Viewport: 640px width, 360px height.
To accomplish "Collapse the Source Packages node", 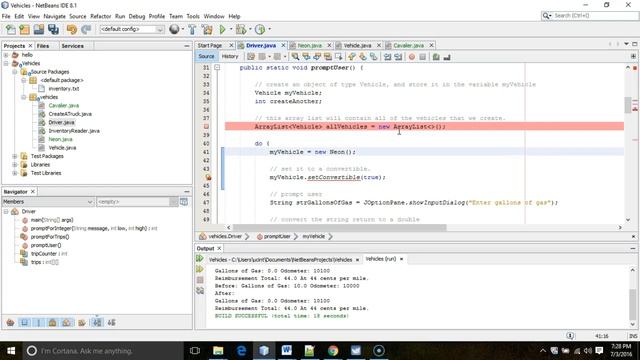I will (x=15, y=72).
